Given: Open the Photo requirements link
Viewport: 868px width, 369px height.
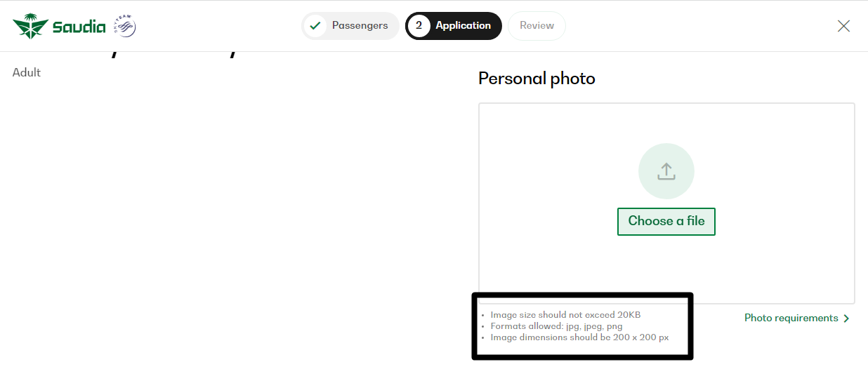Looking at the screenshot, I should point(791,318).
